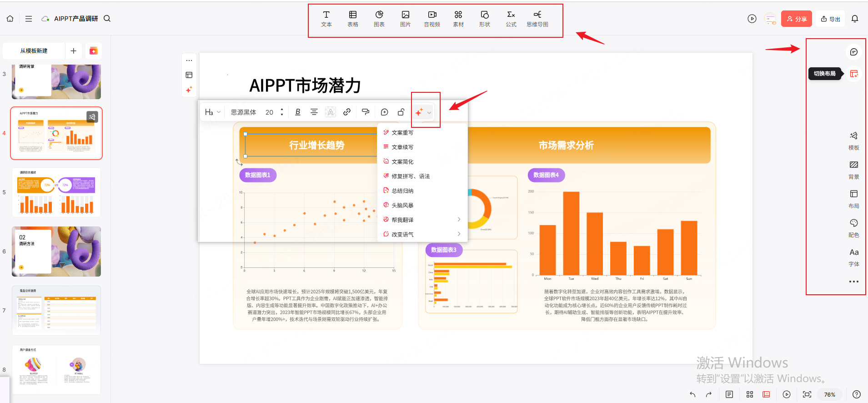Click AI sparkle icon beside canvas
Image resolution: width=868 pixels, height=403 pixels.
(x=189, y=90)
